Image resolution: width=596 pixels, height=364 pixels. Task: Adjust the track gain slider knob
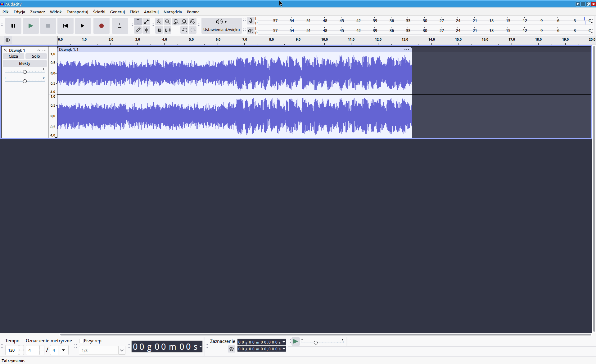25,72
